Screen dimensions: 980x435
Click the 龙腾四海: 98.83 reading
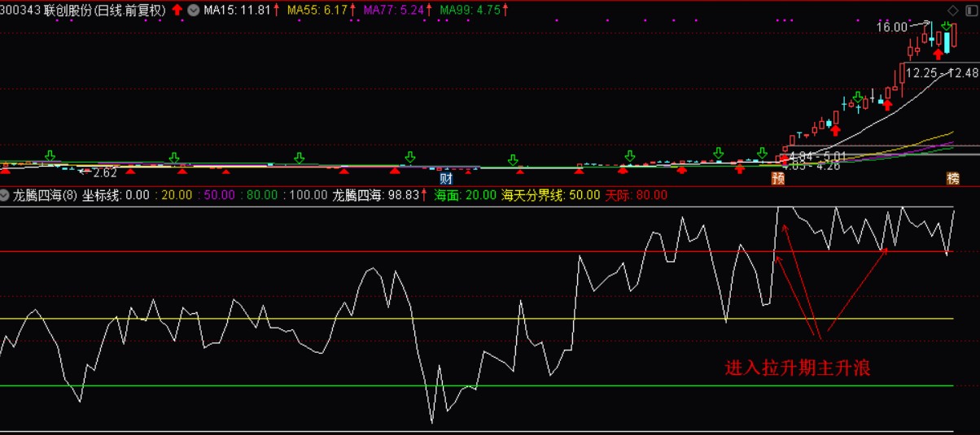375,196
